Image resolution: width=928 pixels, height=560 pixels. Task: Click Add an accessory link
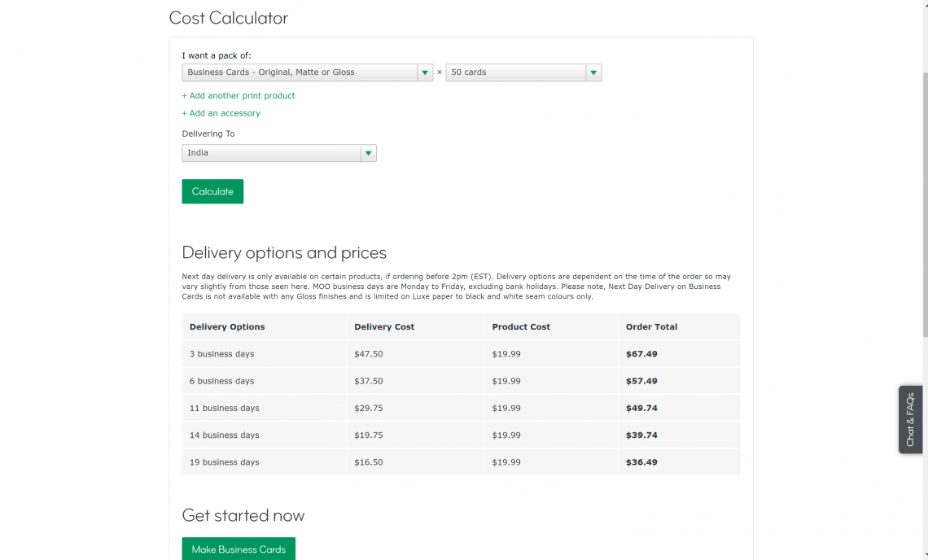coord(221,113)
